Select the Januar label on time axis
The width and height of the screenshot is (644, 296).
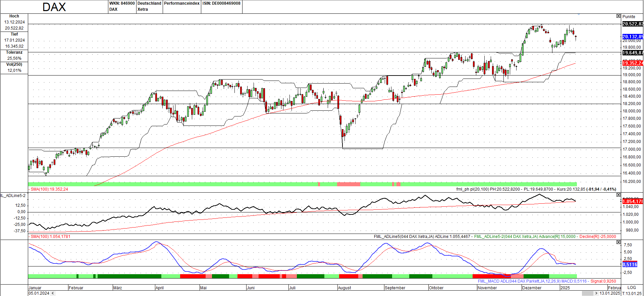pyautogui.click(x=35, y=288)
